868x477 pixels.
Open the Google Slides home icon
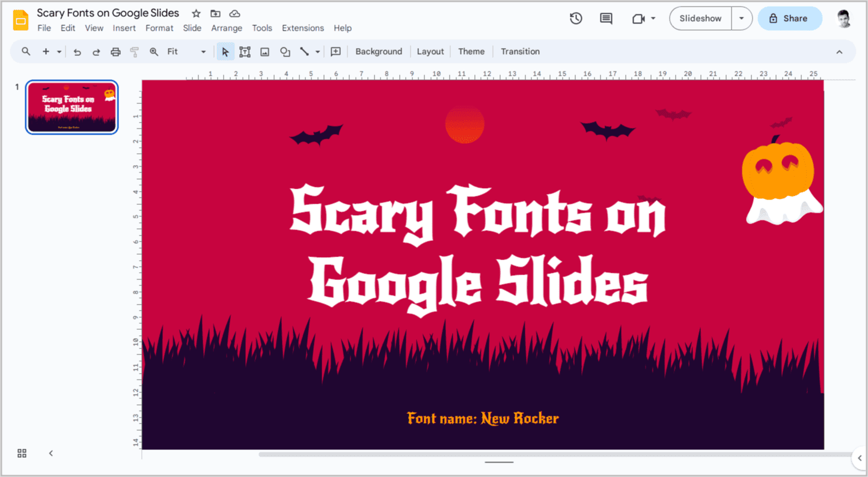point(21,20)
